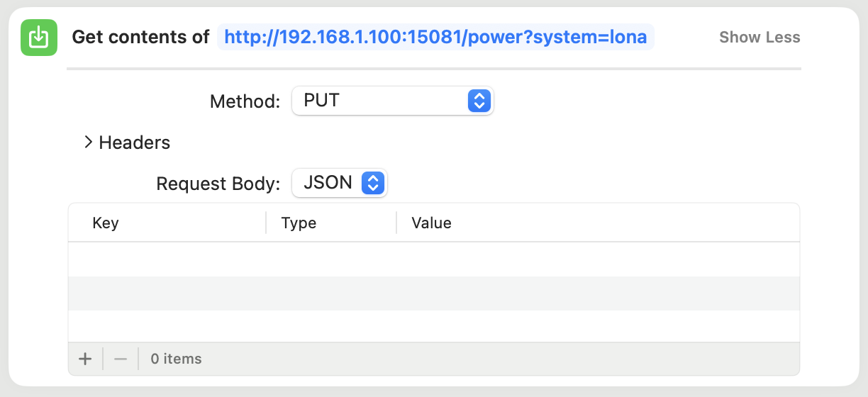Click the green Get Contents action icon
The image size is (868, 397).
(39, 38)
